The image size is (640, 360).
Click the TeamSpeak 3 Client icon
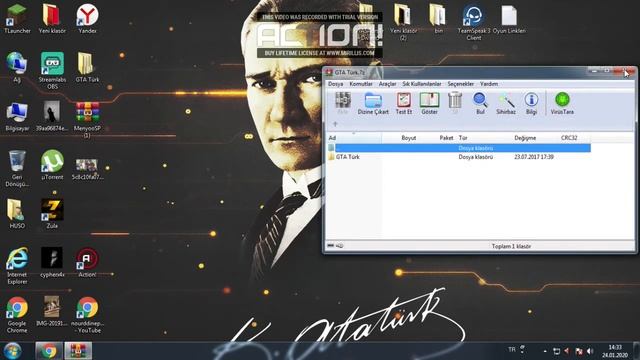click(473, 22)
